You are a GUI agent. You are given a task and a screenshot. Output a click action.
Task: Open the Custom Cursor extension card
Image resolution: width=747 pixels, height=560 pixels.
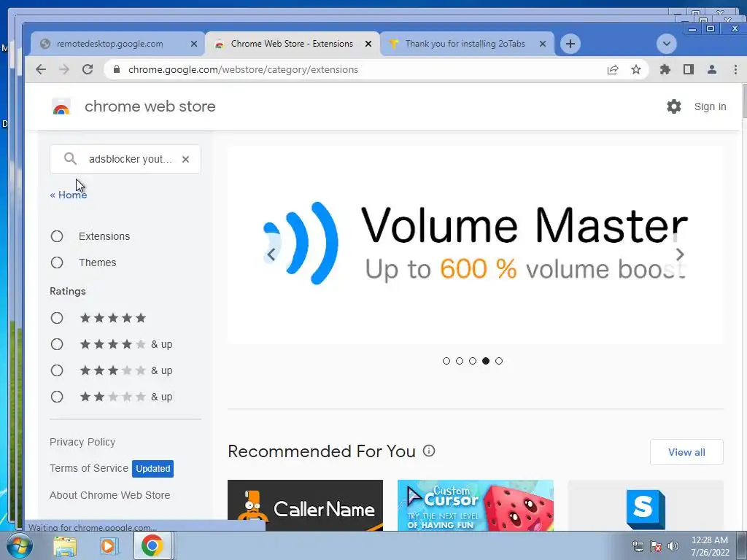[476, 505]
